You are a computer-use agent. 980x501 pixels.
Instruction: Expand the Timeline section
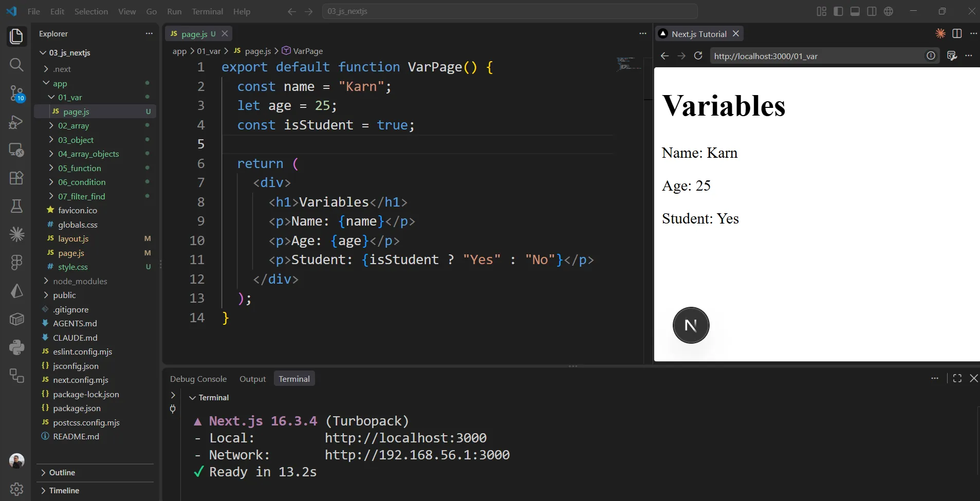tap(43, 491)
